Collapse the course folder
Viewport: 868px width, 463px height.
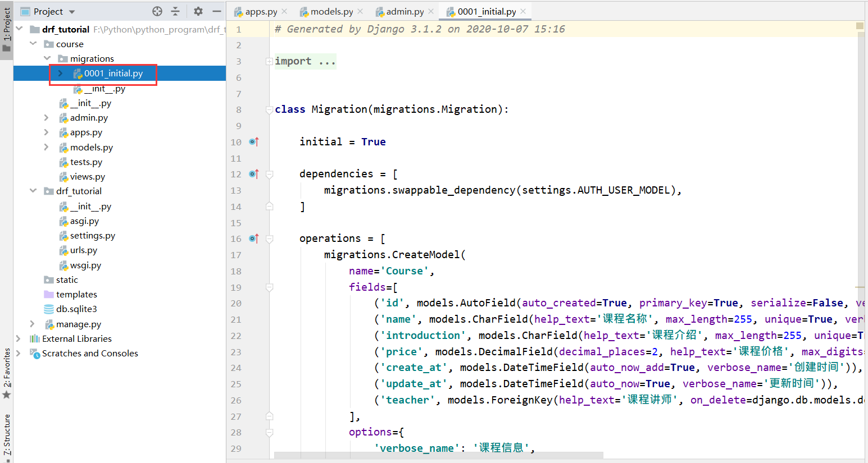coord(33,43)
